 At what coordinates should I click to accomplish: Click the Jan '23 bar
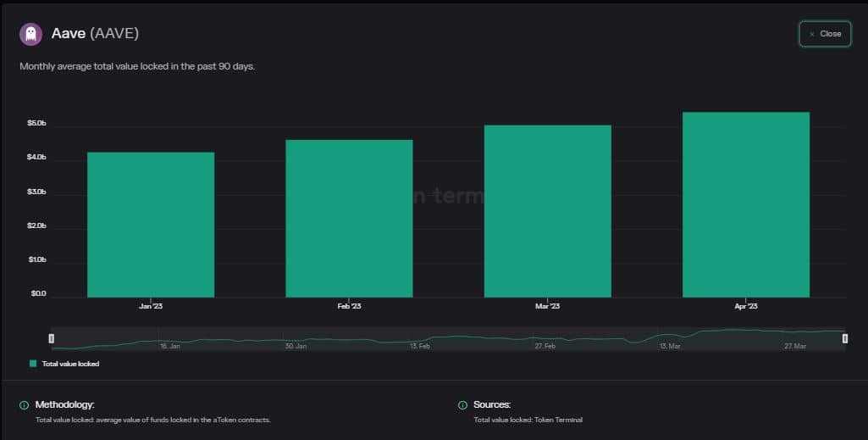(151, 225)
